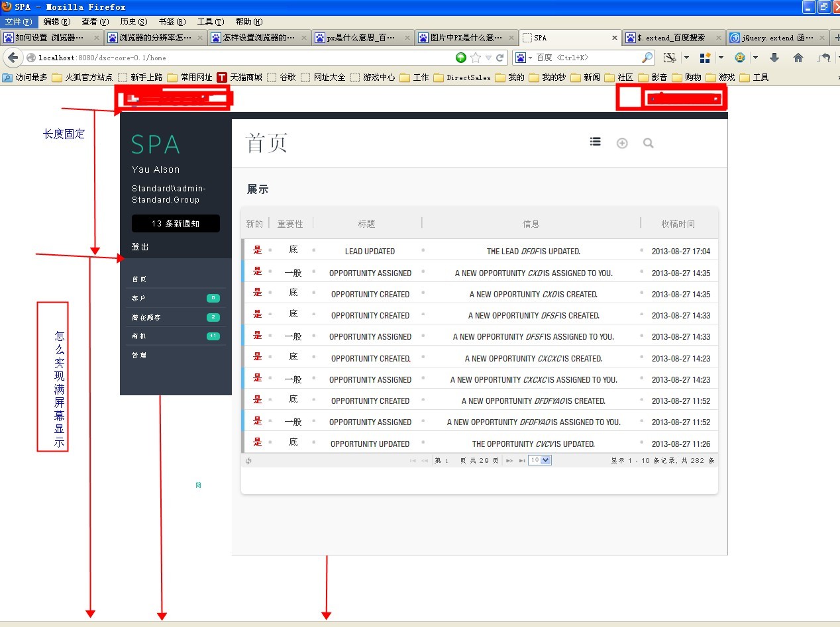Click the magnifier search icon in page header

click(648, 143)
